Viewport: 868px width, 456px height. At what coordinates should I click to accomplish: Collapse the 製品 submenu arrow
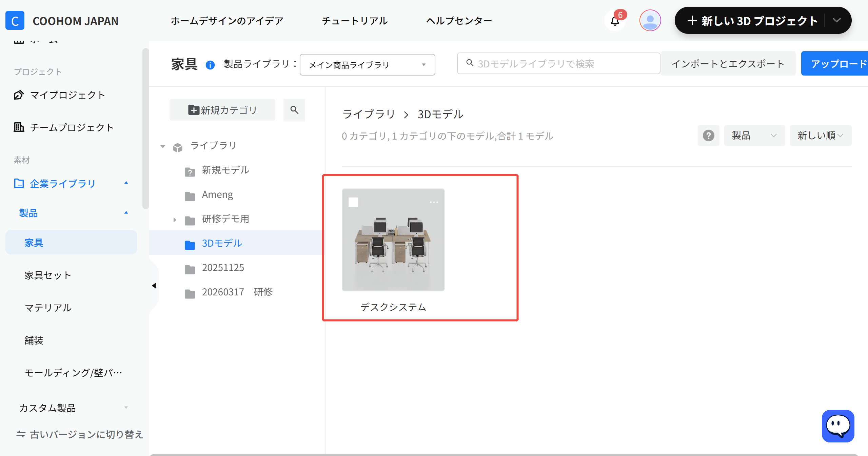click(x=126, y=213)
